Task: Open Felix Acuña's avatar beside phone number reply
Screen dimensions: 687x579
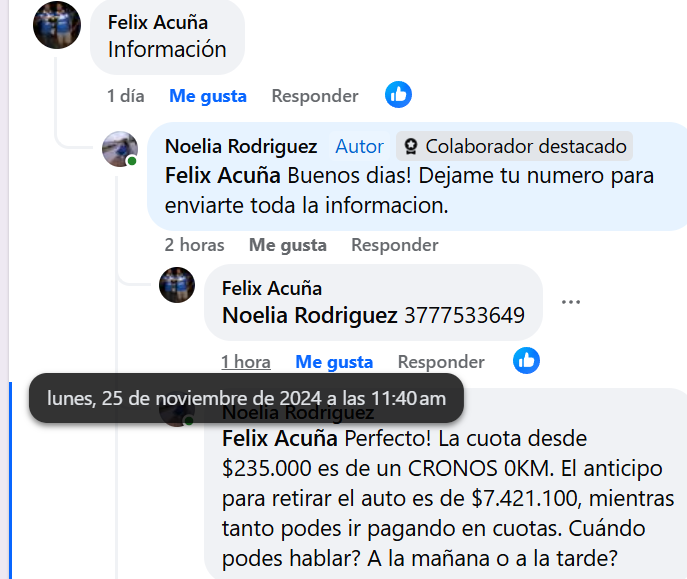Action: tap(177, 285)
